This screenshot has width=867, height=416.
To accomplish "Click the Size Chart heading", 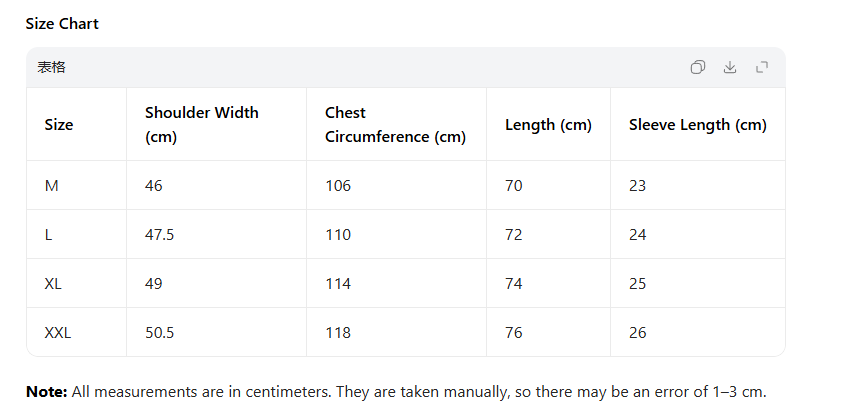I will (x=62, y=23).
